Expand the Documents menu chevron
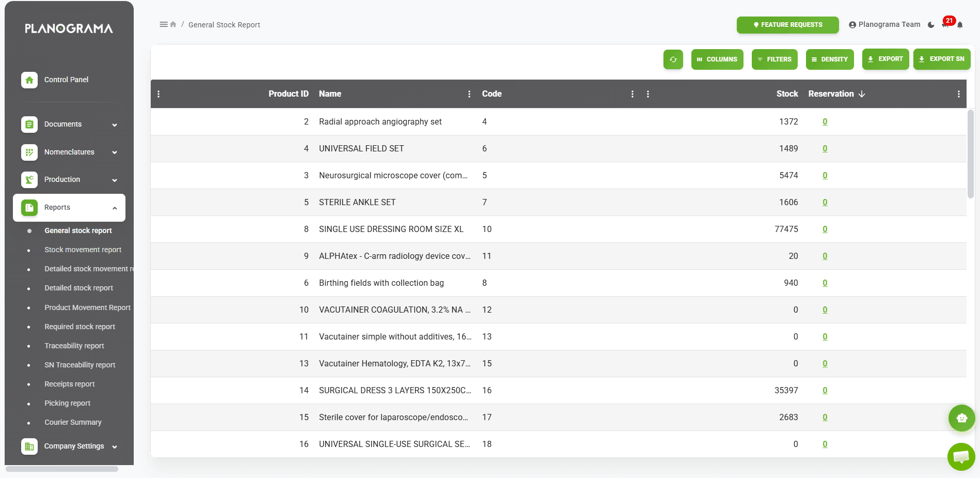The height and width of the screenshot is (478, 980). tap(115, 125)
